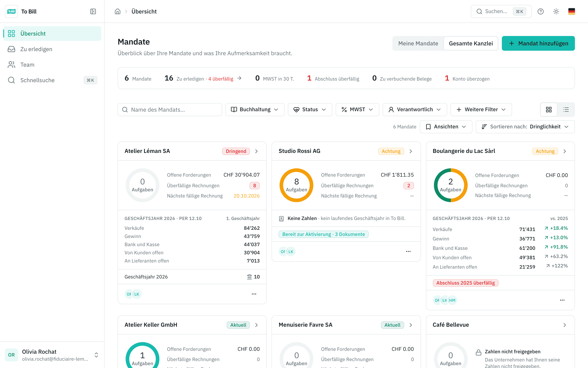Open the Suchen global search box
Viewport: 588px width, 368px height.
pos(501,11)
